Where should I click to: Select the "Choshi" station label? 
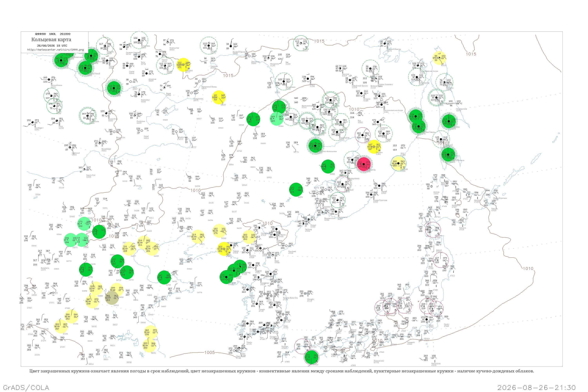click(446, 325)
